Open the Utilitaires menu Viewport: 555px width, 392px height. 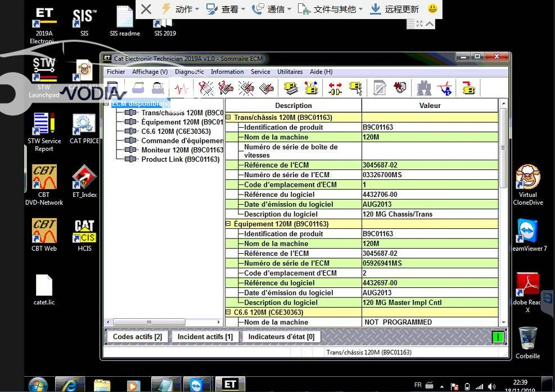tap(290, 71)
